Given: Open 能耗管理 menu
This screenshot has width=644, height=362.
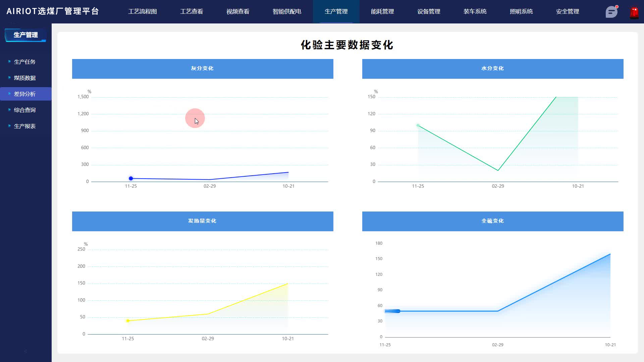Looking at the screenshot, I should click(x=382, y=11).
